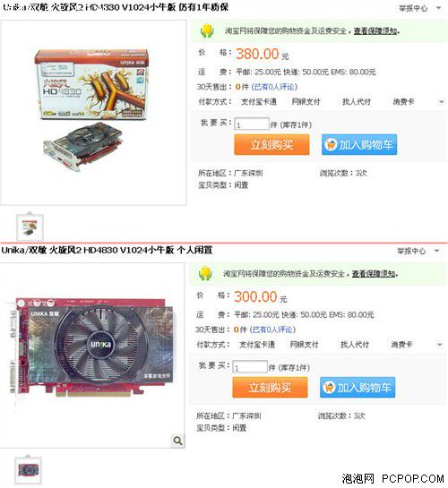Buy the 300.00 item with 立刻购买
448x488 pixels.
click(x=270, y=387)
